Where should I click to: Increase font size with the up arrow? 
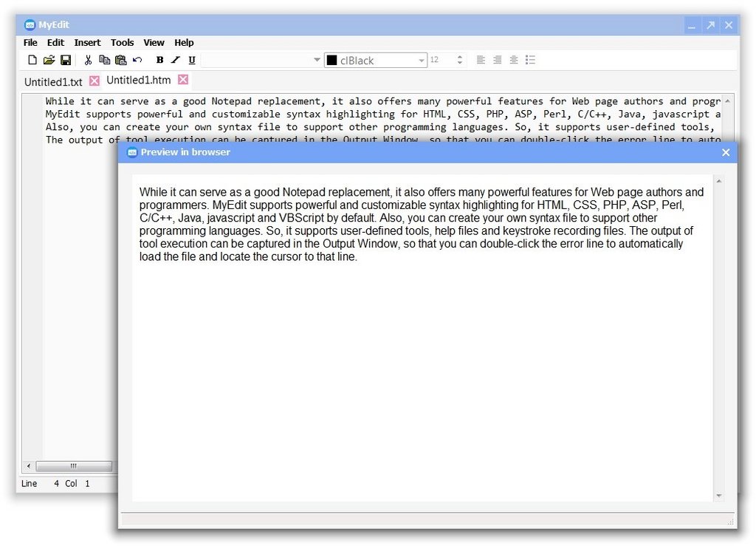[x=460, y=57]
